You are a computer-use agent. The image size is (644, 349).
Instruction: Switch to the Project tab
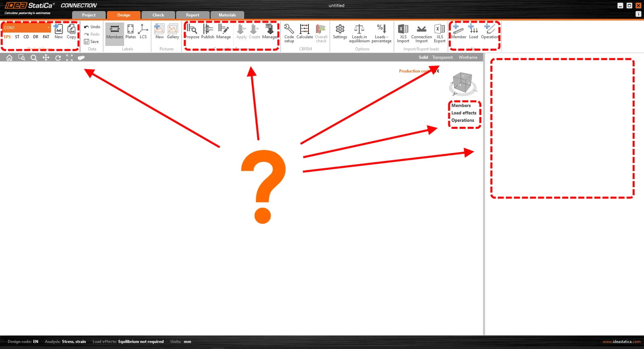[89, 15]
